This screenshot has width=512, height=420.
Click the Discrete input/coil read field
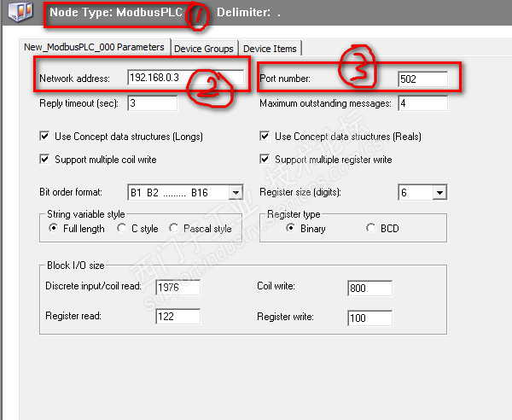click(x=177, y=288)
